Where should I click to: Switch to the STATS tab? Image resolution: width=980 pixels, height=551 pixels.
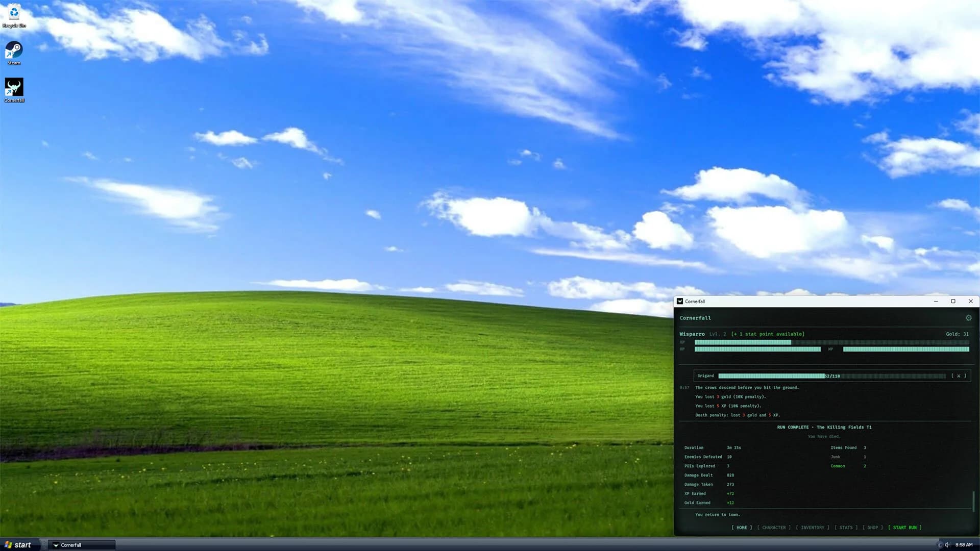pyautogui.click(x=846, y=528)
